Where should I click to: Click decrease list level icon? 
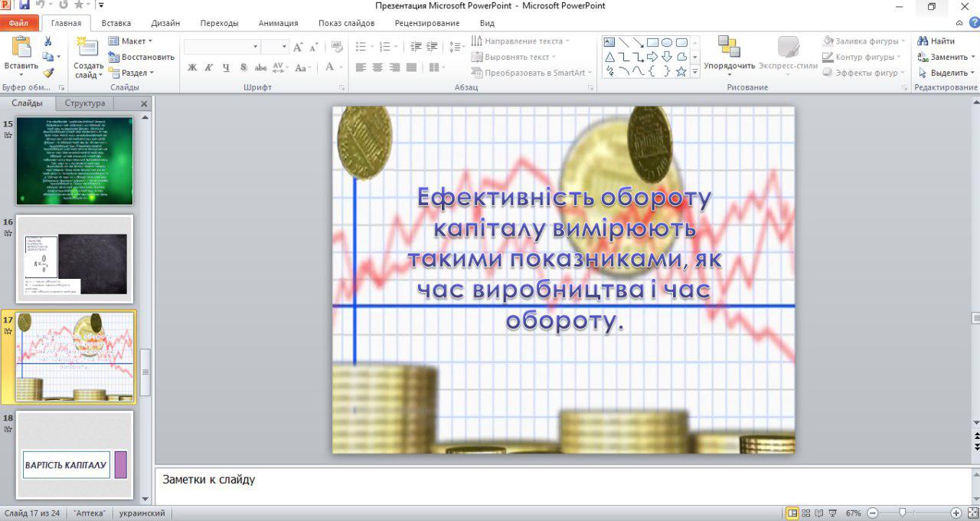(416, 47)
